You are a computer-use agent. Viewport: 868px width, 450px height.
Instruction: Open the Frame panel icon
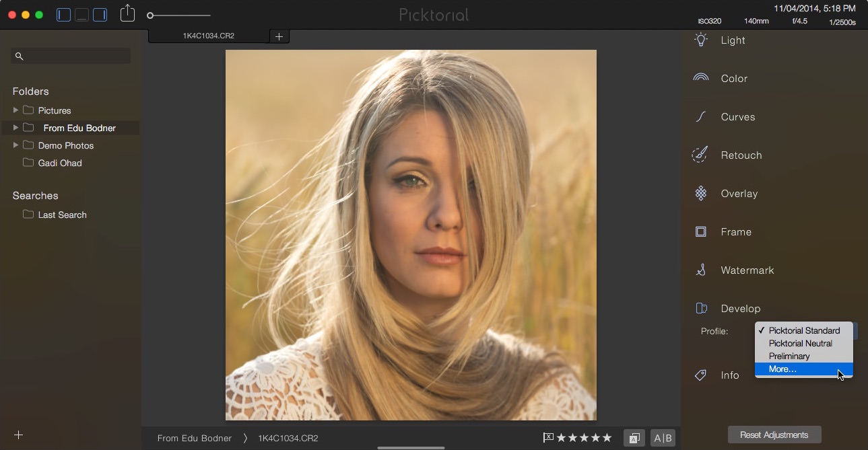(701, 231)
